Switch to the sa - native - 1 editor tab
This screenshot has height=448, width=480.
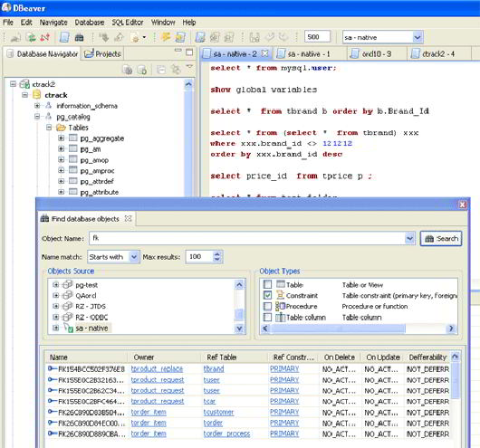(x=309, y=54)
